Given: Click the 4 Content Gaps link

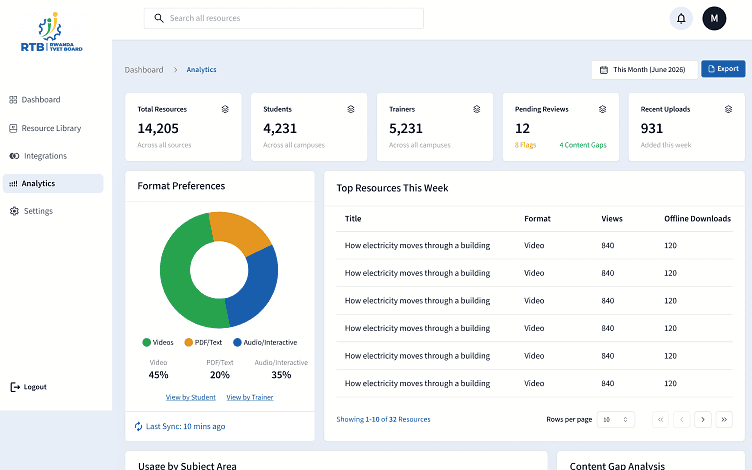Looking at the screenshot, I should pyautogui.click(x=583, y=145).
